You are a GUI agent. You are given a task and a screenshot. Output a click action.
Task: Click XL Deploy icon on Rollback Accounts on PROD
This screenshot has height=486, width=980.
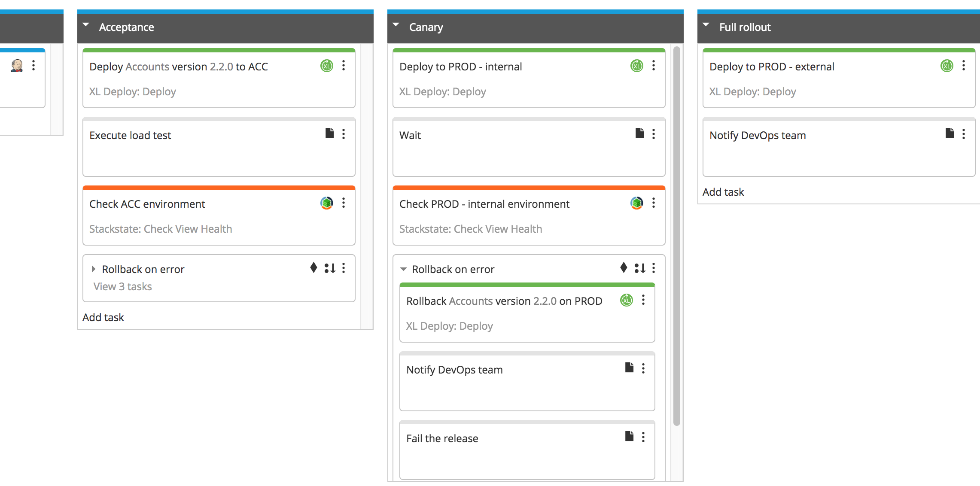(627, 300)
